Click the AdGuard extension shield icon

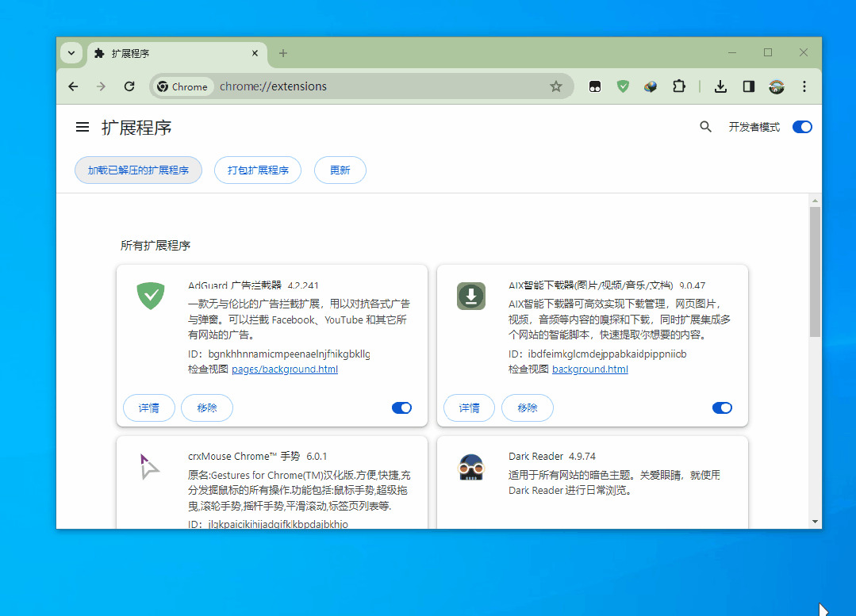(x=151, y=295)
